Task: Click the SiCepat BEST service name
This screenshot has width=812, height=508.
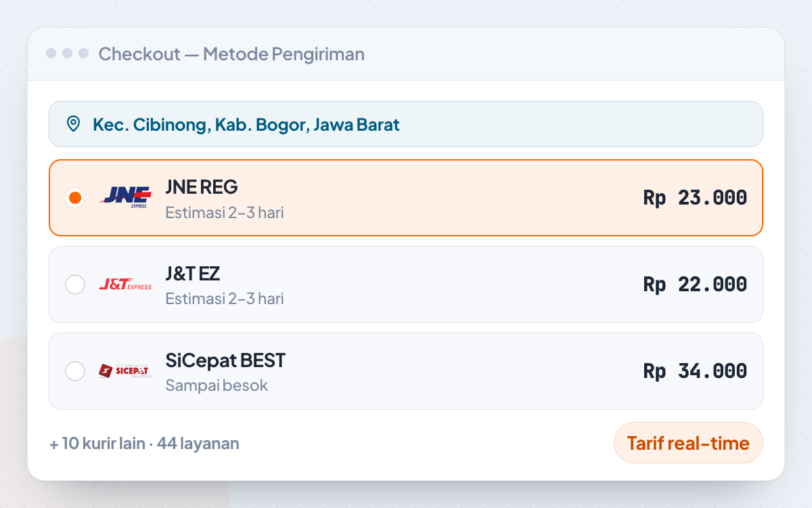Action: [x=225, y=360]
